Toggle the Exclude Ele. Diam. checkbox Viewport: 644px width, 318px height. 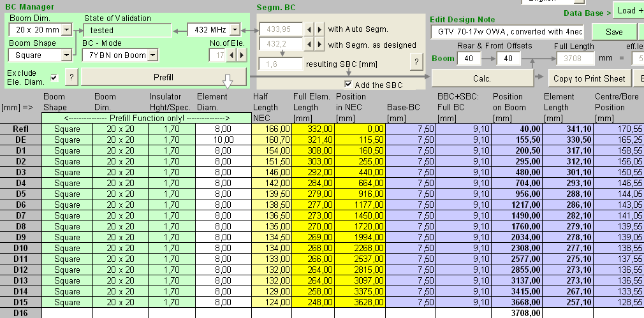(54, 78)
